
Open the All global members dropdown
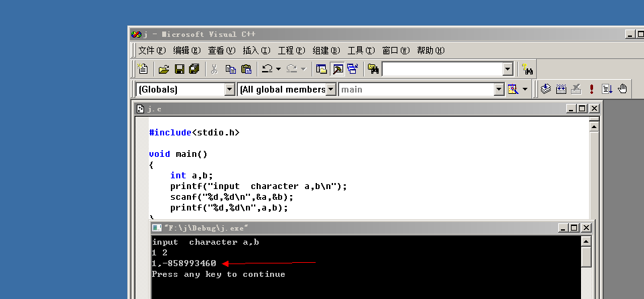click(330, 90)
